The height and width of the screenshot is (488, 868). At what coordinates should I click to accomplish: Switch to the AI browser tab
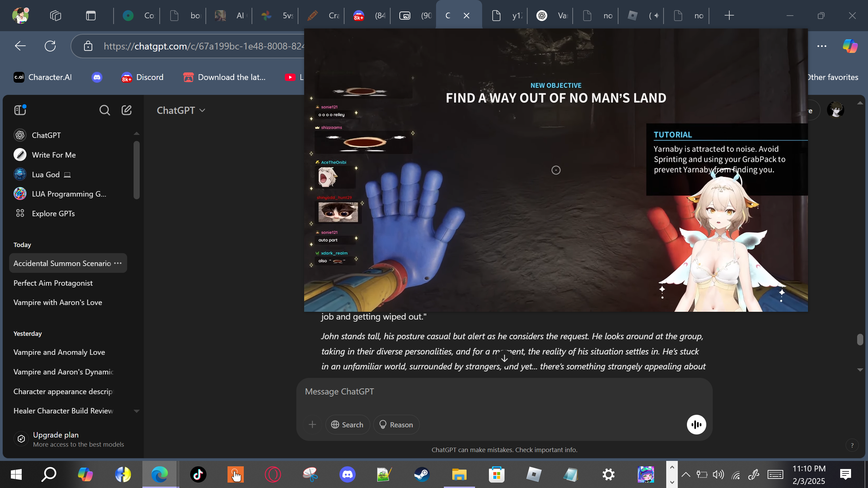tap(230, 16)
